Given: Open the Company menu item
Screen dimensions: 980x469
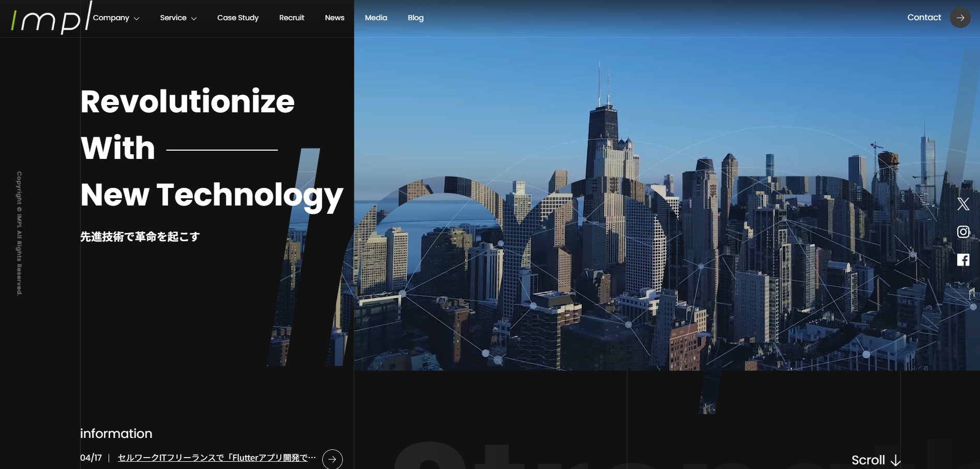Looking at the screenshot, I should [x=111, y=18].
